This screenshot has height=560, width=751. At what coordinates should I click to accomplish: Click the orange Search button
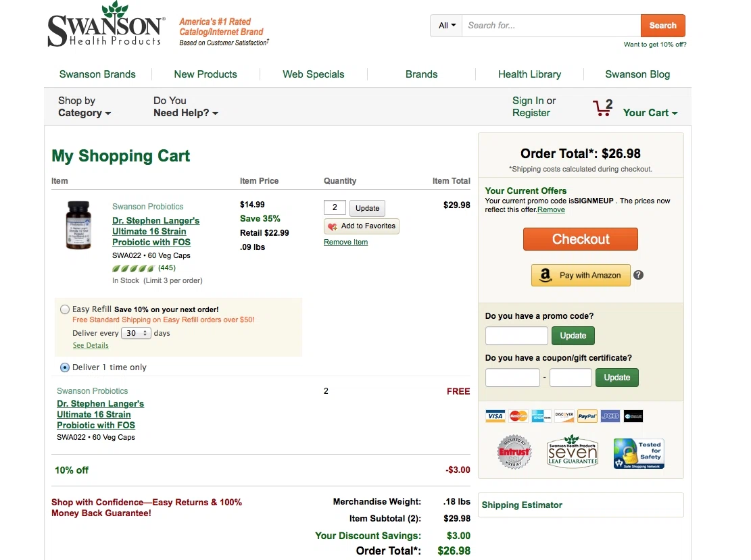[663, 26]
